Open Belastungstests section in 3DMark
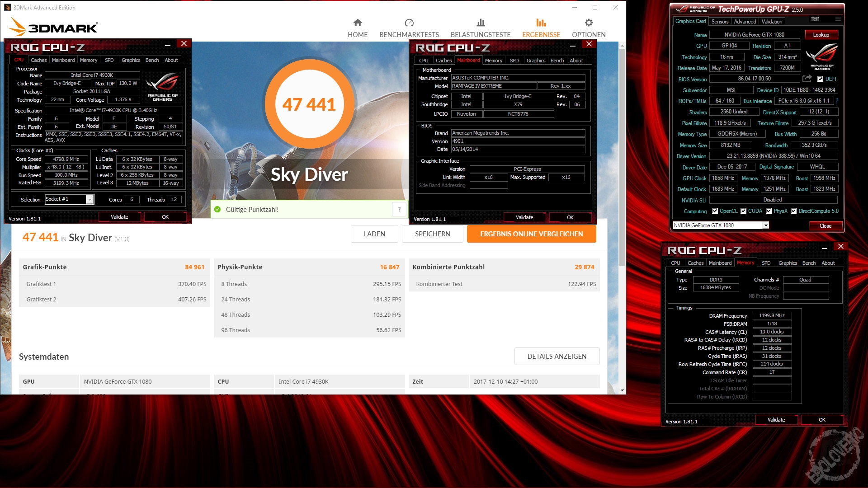868x488 pixels. click(481, 28)
